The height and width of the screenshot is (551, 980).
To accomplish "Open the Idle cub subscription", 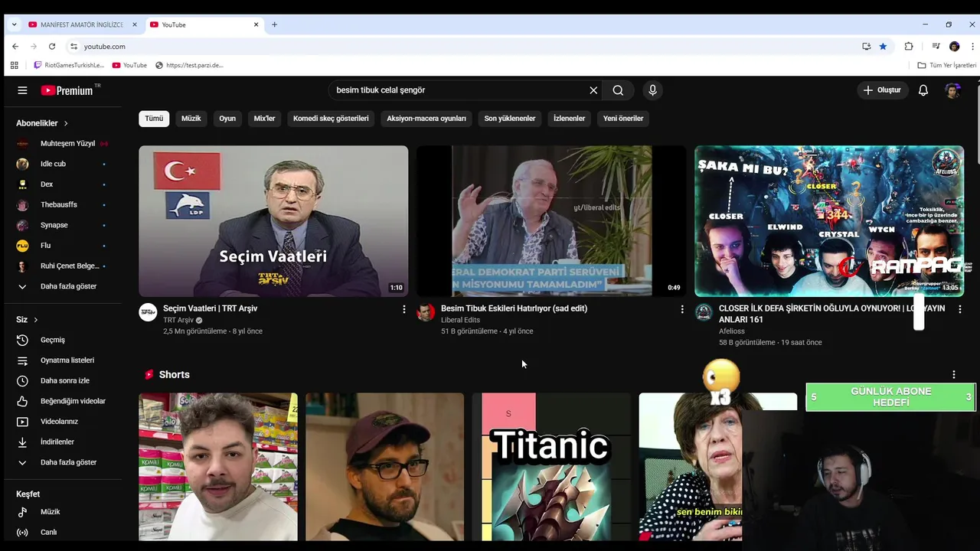I will (63, 164).
